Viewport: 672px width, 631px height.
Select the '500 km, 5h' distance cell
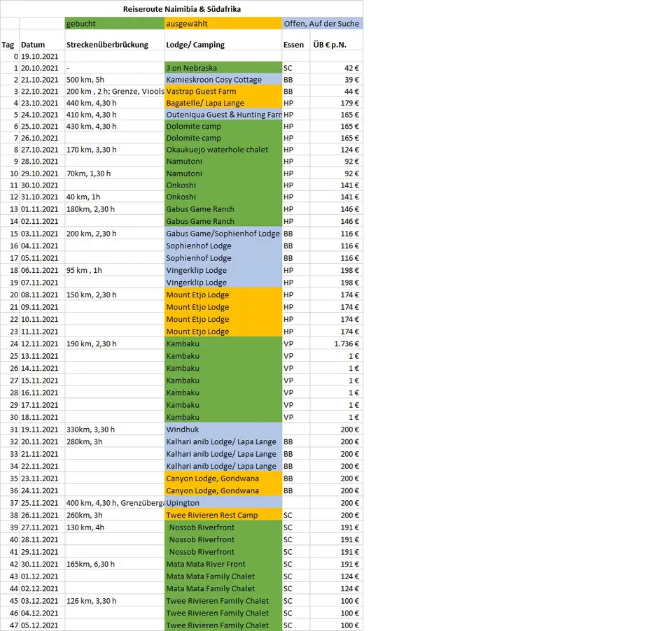[x=115, y=80]
